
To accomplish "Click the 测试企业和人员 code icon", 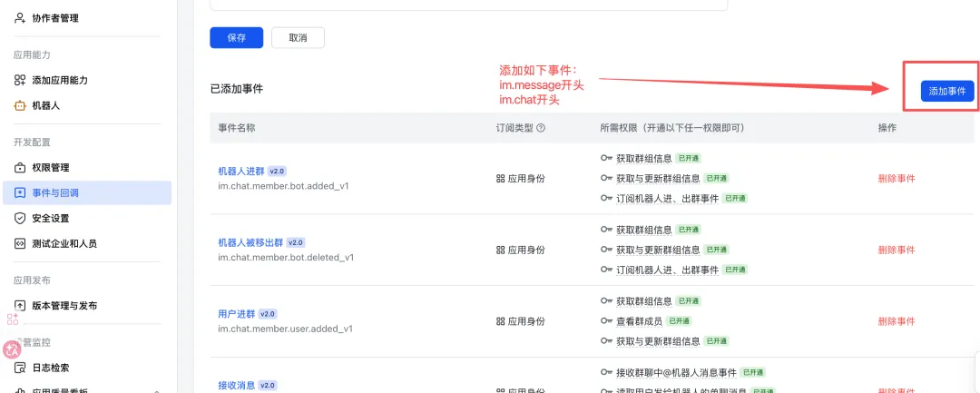I will click(20, 243).
